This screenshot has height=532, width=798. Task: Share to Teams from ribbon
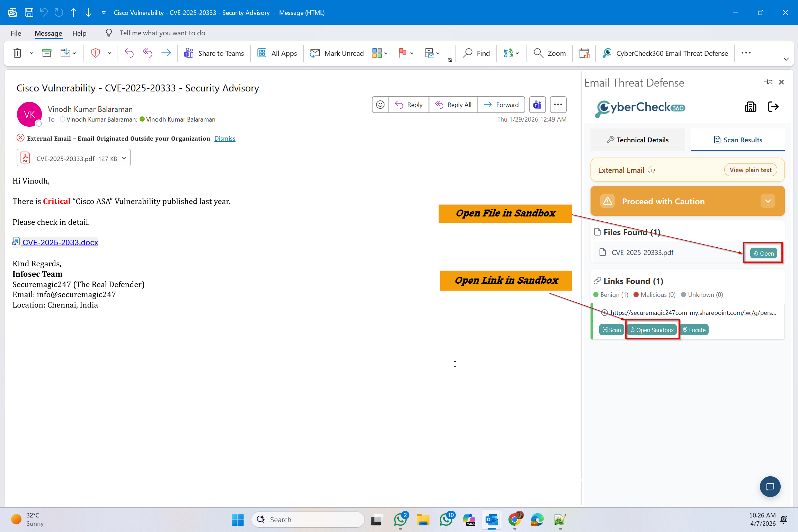click(214, 53)
